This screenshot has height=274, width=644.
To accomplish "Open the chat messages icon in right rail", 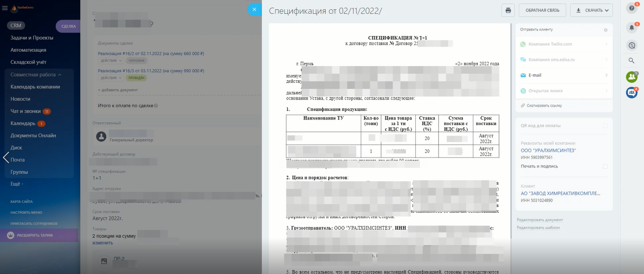I will [632, 45].
